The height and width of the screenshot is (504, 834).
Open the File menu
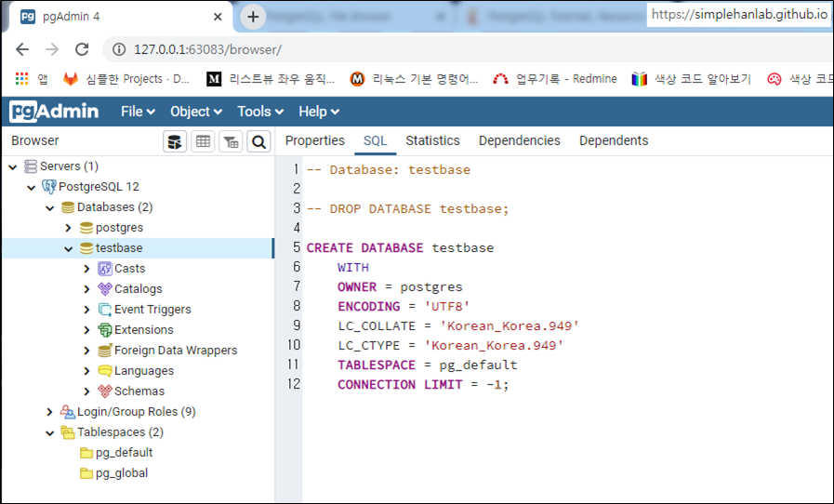coord(138,112)
